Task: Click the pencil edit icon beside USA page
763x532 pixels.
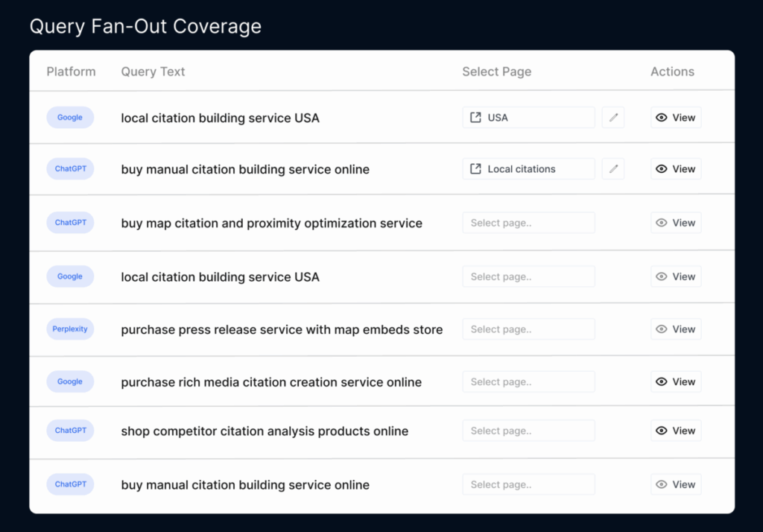Action: click(x=612, y=118)
